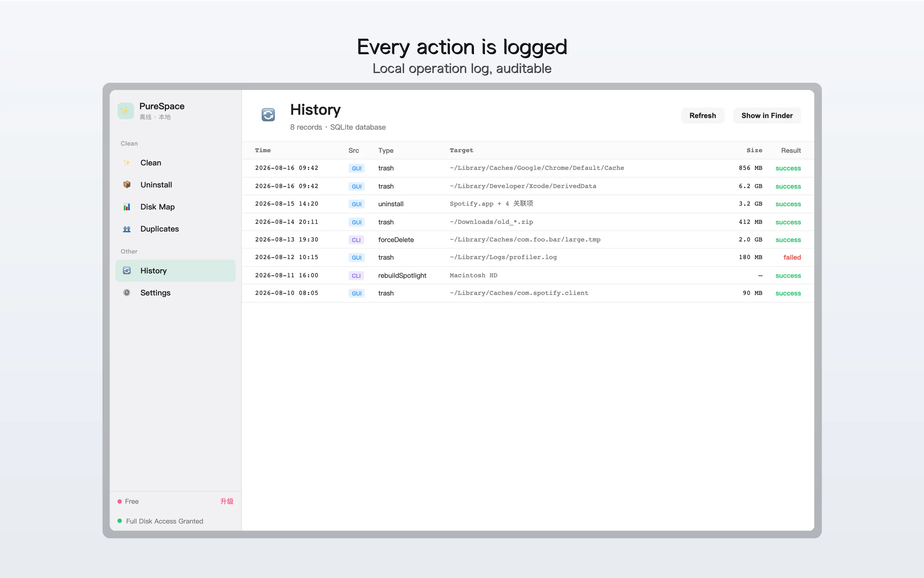Viewport: 924px width, 578px height.
Task: Click the forceDelete type cell
Action: point(396,240)
